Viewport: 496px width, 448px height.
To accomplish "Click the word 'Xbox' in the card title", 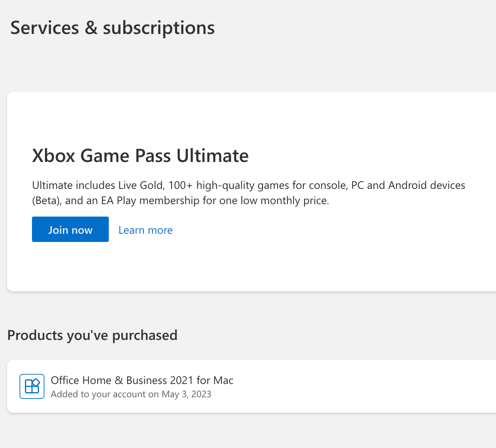I will pos(53,156).
